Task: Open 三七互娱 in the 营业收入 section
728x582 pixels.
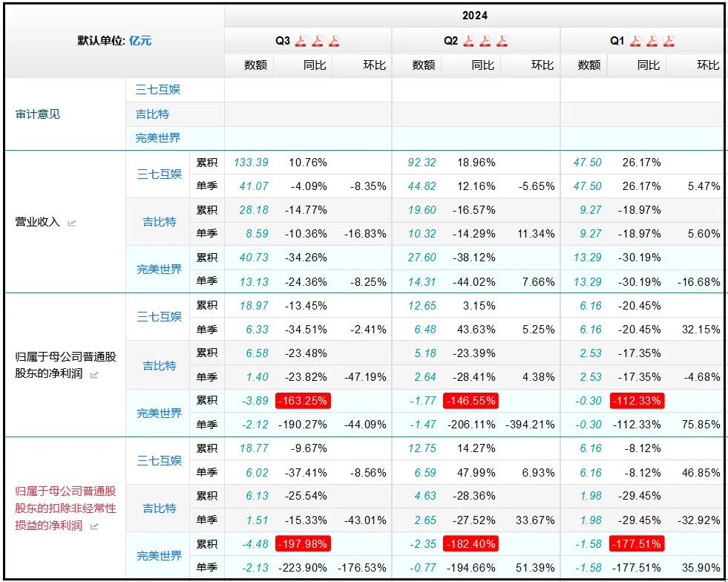Action: tap(160, 174)
